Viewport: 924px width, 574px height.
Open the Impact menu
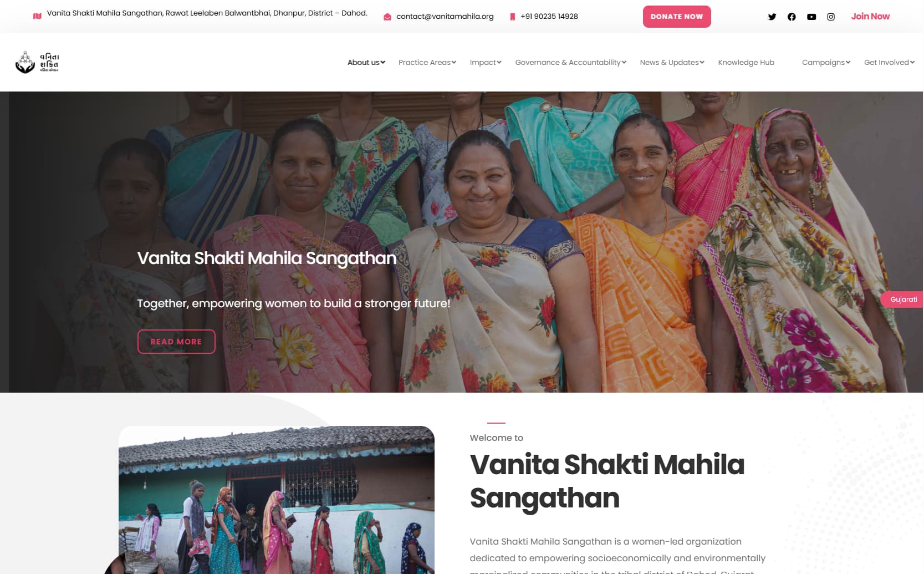click(485, 62)
